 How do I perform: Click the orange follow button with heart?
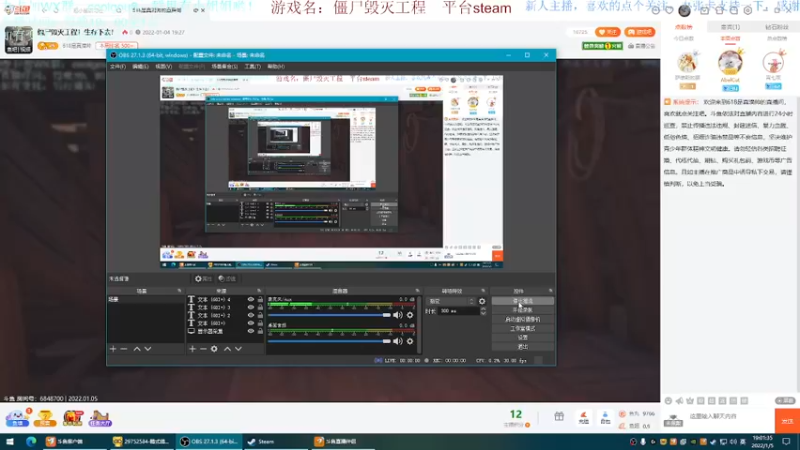coord(608,32)
